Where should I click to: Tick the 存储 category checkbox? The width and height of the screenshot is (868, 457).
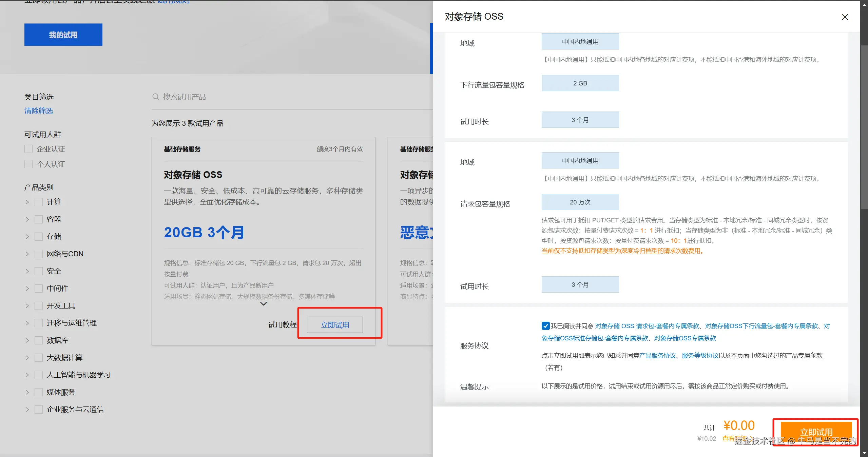(x=39, y=237)
